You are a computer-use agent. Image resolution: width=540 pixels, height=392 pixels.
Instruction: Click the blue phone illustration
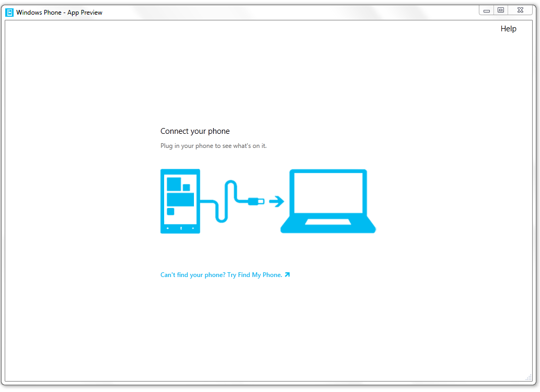coord(180,201)
